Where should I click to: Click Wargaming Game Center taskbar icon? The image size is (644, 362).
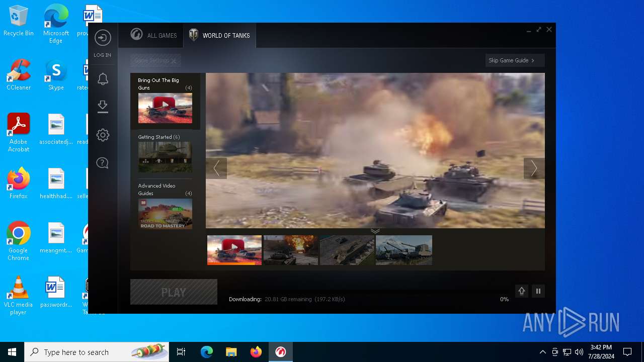click(x=280, y=352)
